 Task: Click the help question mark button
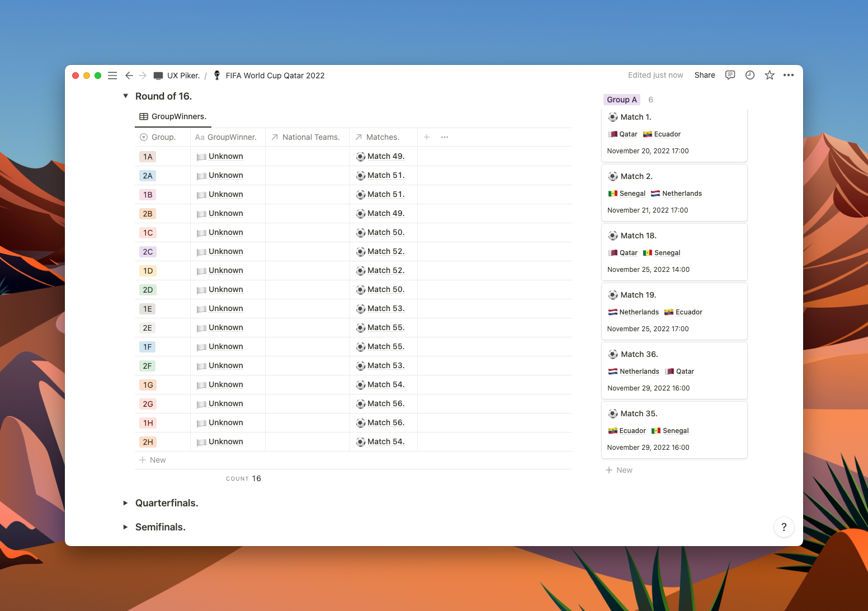784,527
